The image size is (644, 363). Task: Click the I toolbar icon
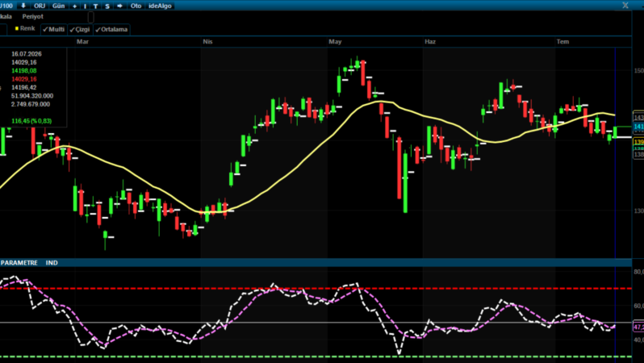click(x=85, y=6)
